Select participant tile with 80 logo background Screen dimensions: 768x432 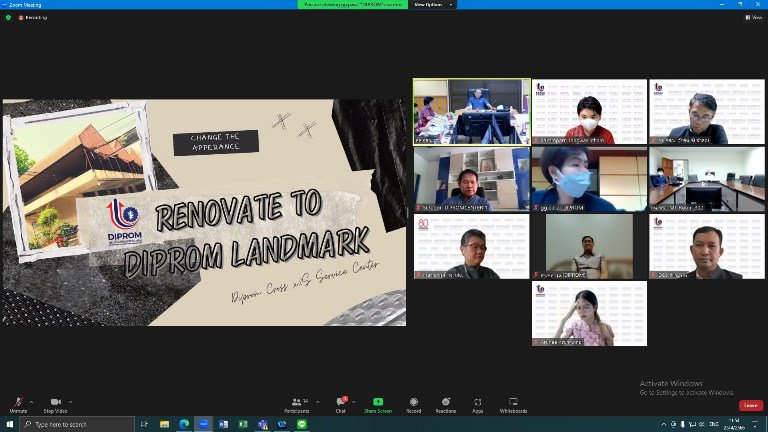472,246
